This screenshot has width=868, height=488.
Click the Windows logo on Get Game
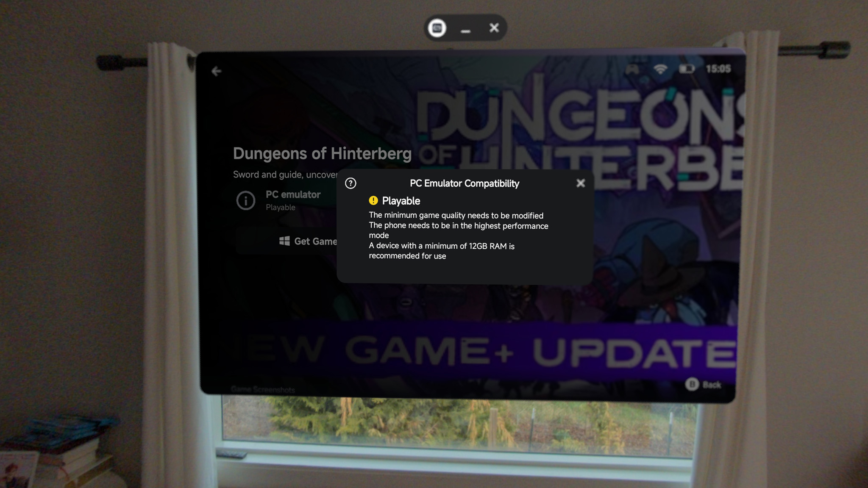(284, 241)
